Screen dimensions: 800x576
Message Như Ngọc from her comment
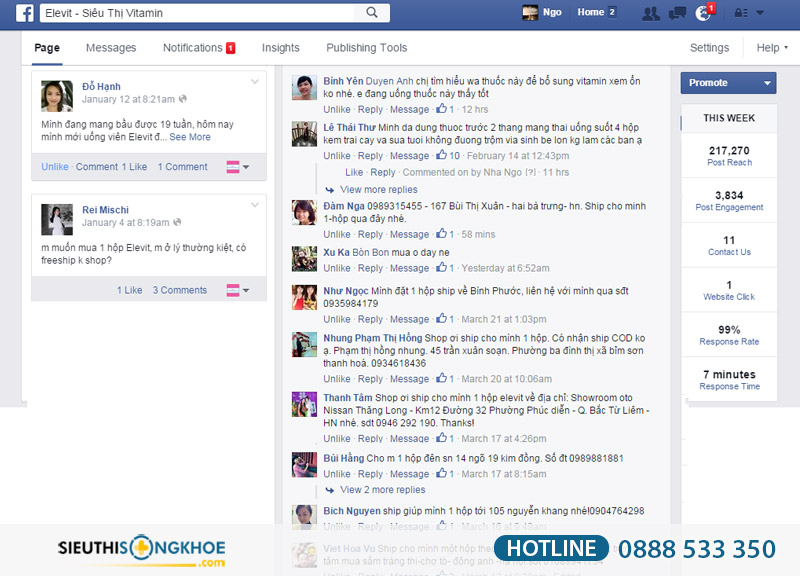tap(409, 319)
